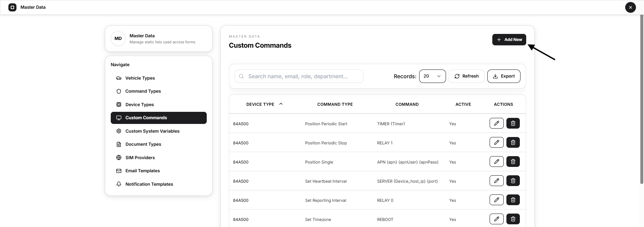This screenshot has width=644, height=227.
Task: Click the magnifier icon in the search box
Action: (241, 76)
